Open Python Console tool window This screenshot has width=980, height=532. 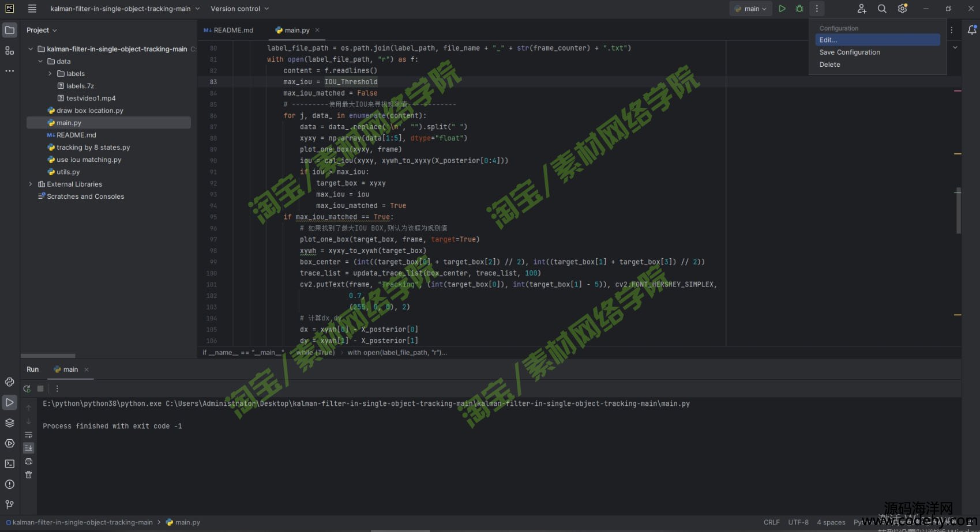point(10,382)
